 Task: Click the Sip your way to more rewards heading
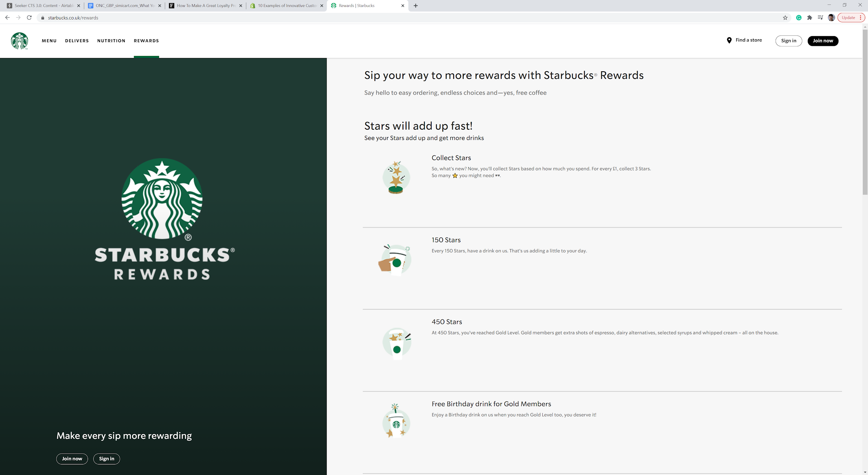coord(504,75)
